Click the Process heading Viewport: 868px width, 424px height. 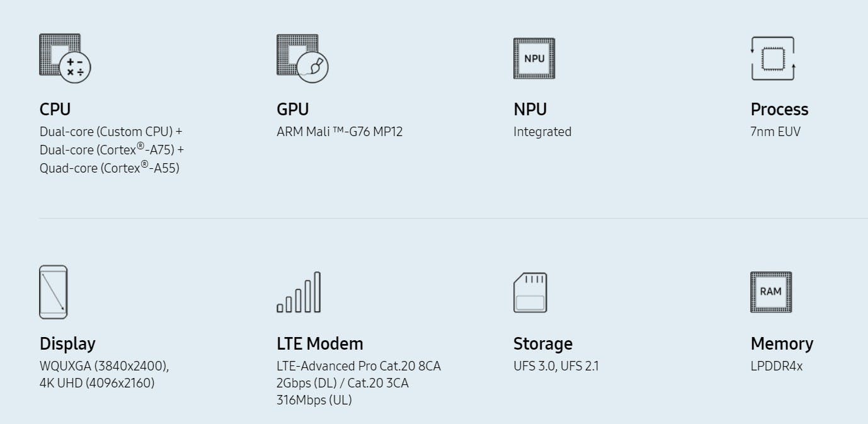pyautogui.click(x=779, y=109)
